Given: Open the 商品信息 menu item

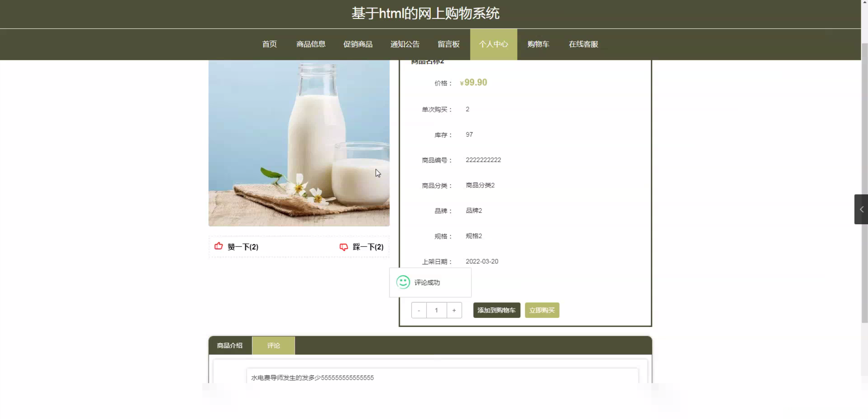Looking at the screenshot, I should 311,44.
